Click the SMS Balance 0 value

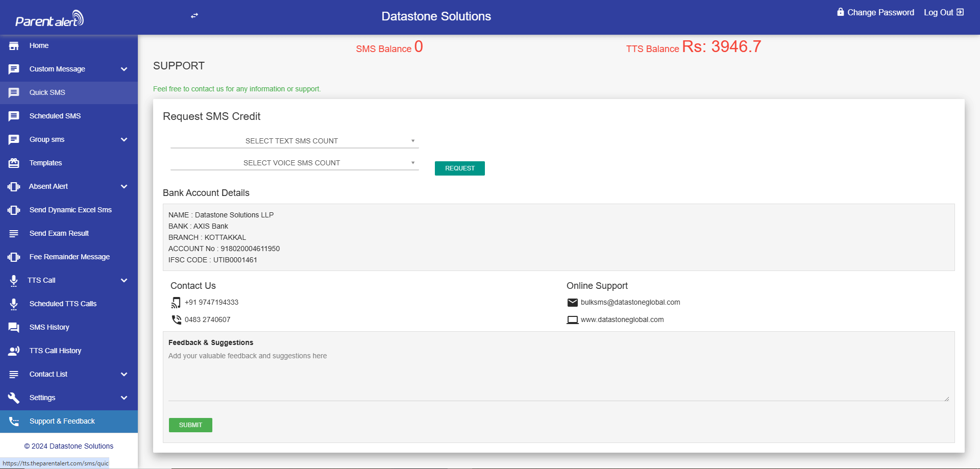coord(419,47)
